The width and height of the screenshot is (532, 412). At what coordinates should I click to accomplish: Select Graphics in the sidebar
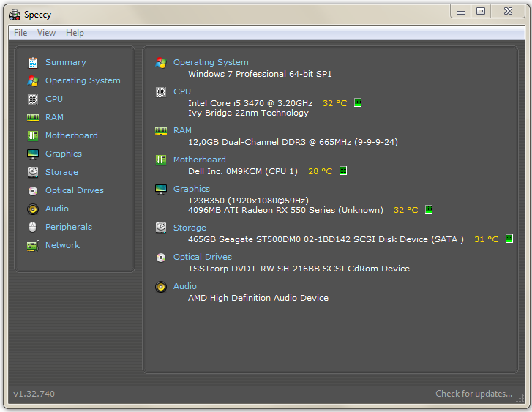64,154
